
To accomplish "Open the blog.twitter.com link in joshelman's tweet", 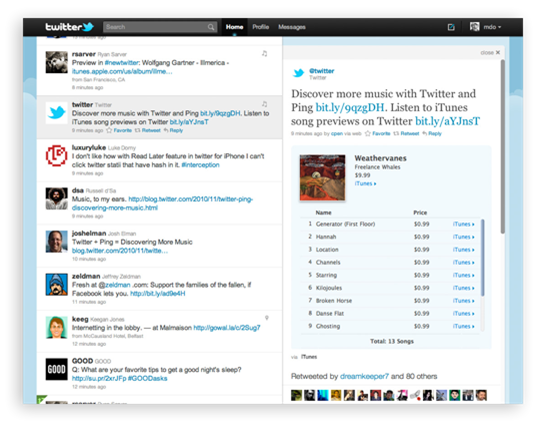I will [120, 251].
